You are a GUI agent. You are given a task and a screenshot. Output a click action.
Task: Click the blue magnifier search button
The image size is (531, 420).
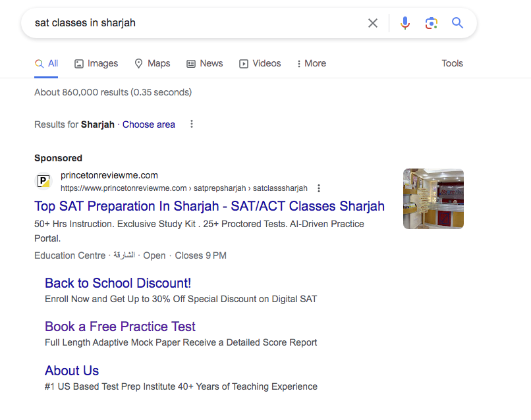[x=457, y=23]
